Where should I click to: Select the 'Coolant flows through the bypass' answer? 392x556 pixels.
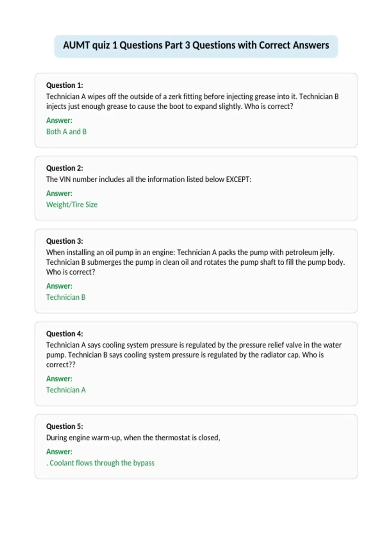pos(100,463)
